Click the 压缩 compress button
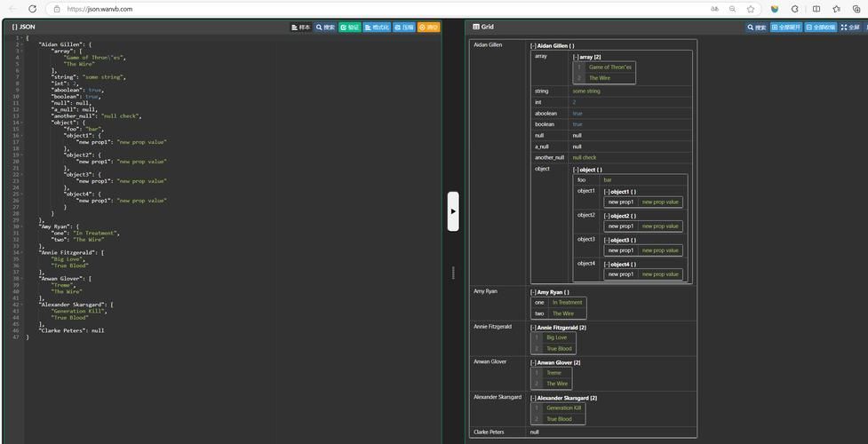Screen dimensions: 868x444 click(x=404, y=28)
